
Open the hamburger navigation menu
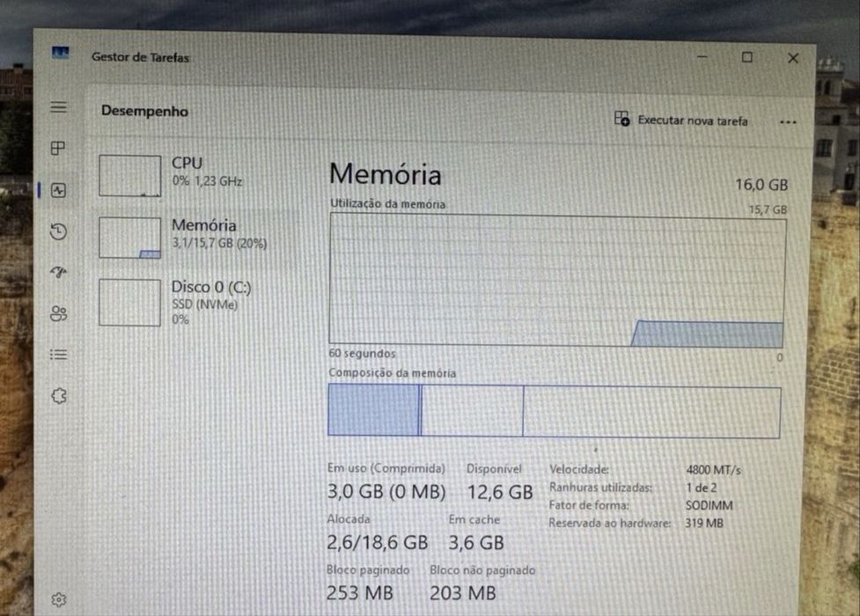pos(58,107)
